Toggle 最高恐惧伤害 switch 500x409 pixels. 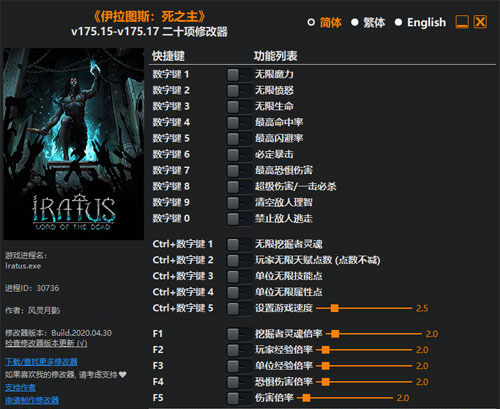click(x=239, y=171)
